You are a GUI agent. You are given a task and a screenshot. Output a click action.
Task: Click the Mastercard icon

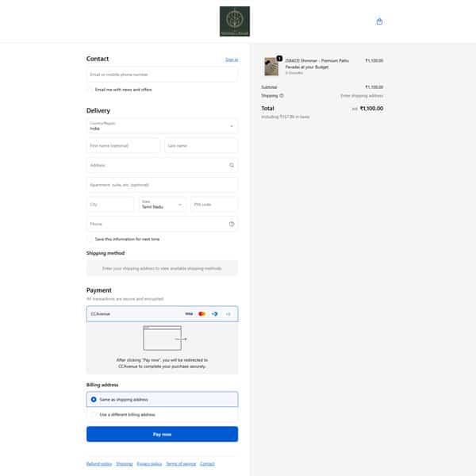point(202,314)
